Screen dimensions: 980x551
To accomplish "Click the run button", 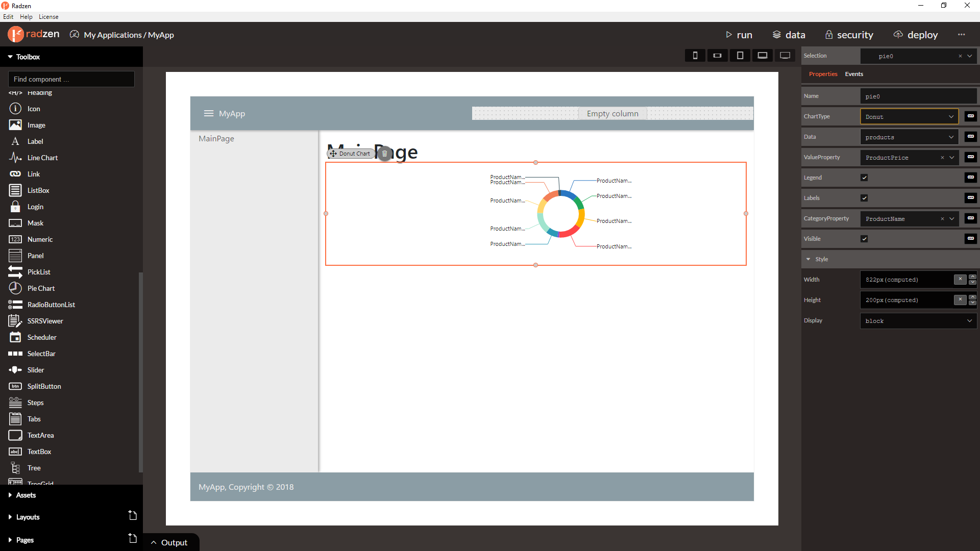I will 739,35.
